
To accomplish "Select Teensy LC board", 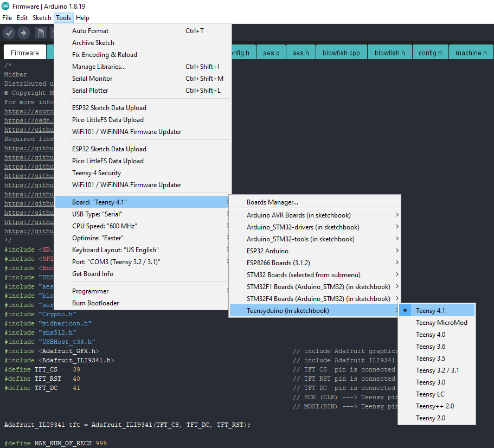I will click(x=437, y=394).
